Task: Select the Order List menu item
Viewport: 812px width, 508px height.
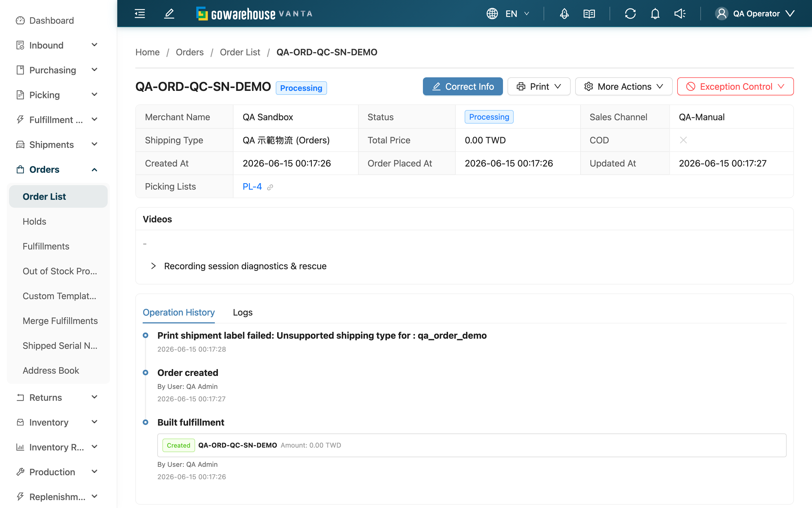Action: tap(58, 196)
